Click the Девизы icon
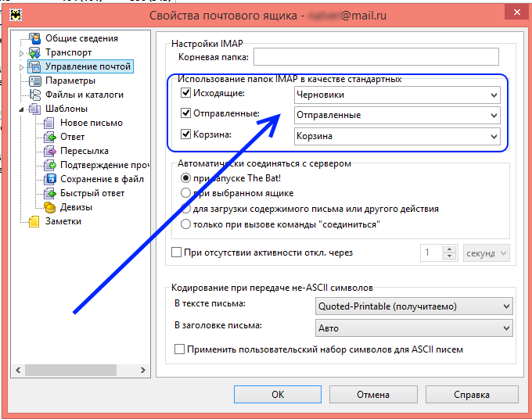This screenshot has width=532, height=419. [50, 207]
